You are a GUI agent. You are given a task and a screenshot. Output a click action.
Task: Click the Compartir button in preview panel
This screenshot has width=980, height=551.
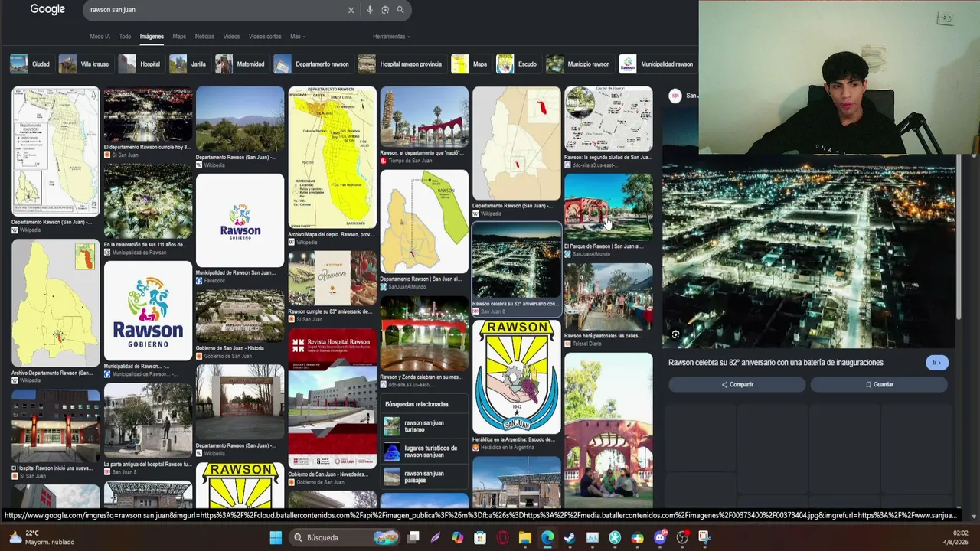[x=737, y=384]
